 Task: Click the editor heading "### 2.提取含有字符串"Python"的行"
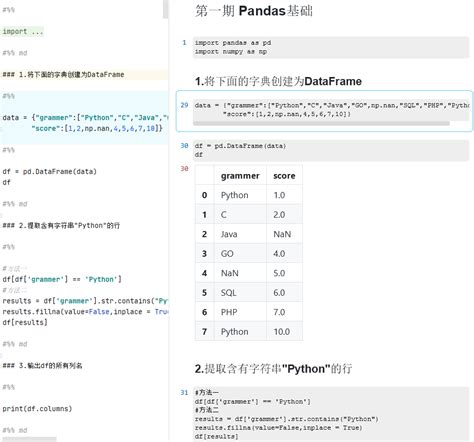61,226
